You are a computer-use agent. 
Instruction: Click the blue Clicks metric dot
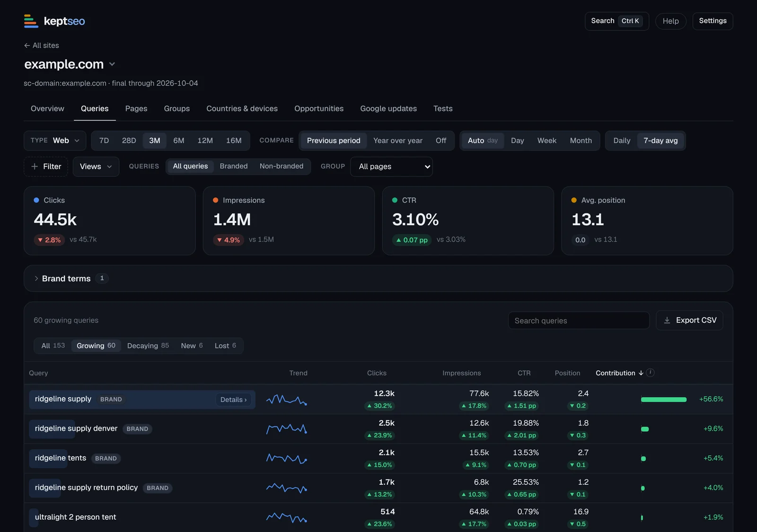[36, 201]
